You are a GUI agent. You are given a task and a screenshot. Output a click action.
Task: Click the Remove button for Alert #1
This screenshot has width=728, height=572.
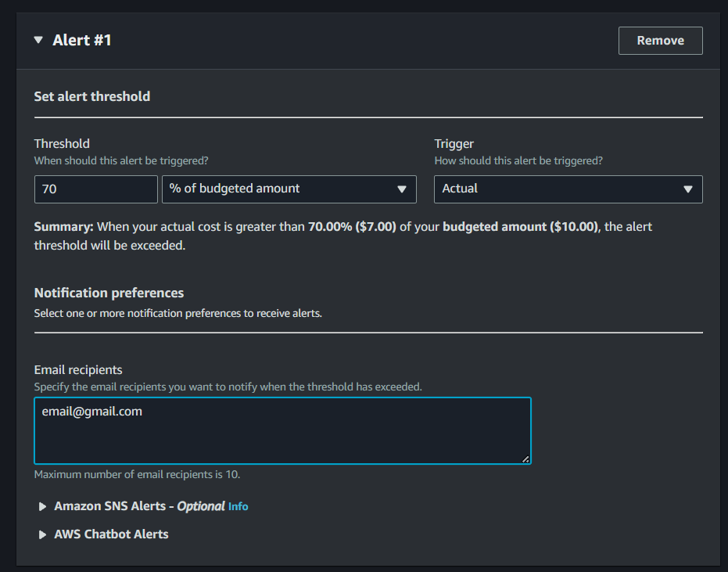pos(660,41)
